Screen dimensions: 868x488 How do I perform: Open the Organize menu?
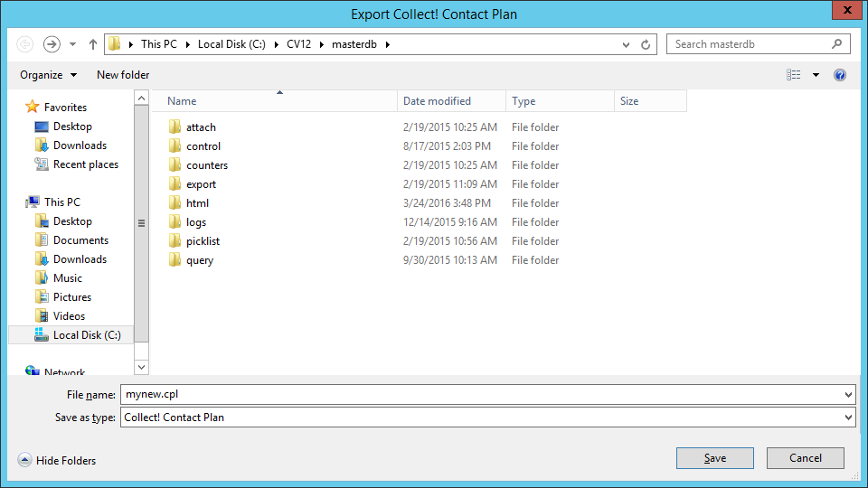tap(48, 75)
